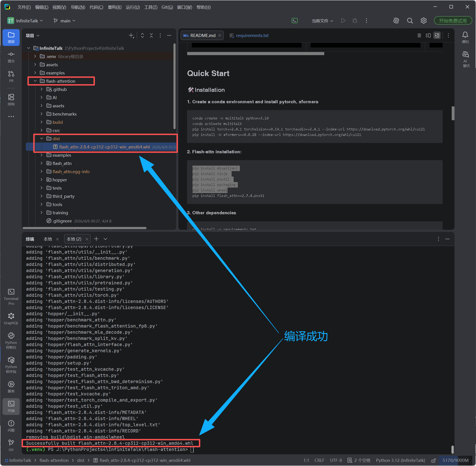
Task: Expand the csrc folder
Action: point(41,130)
